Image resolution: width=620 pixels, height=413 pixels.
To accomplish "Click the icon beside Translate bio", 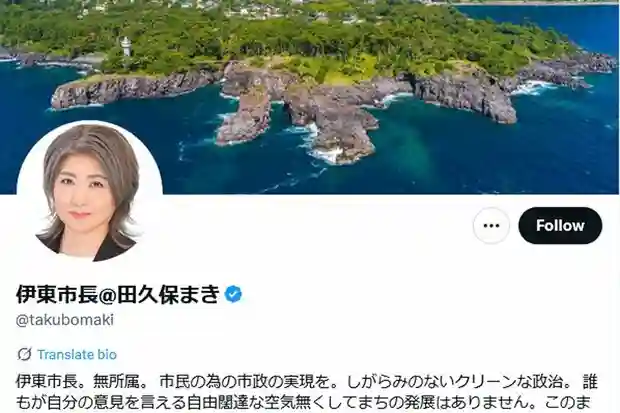I will pyautogui.click(x=24, y=354).
